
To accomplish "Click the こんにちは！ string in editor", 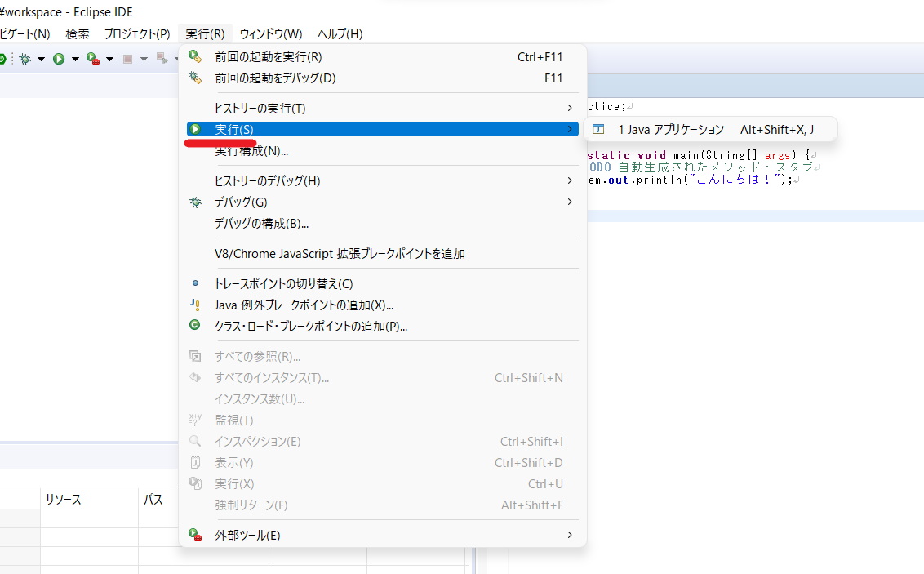I will [734, 179].
